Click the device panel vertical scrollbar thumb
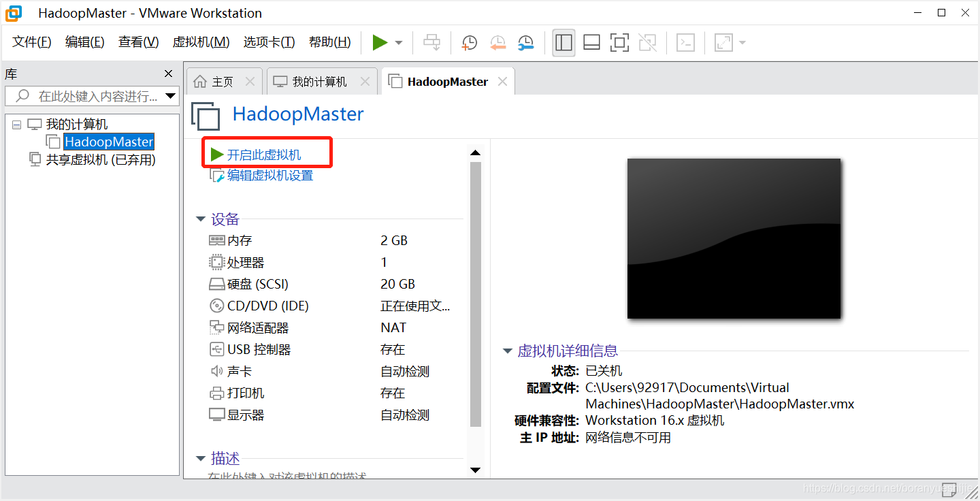 [x=475, y=294]
